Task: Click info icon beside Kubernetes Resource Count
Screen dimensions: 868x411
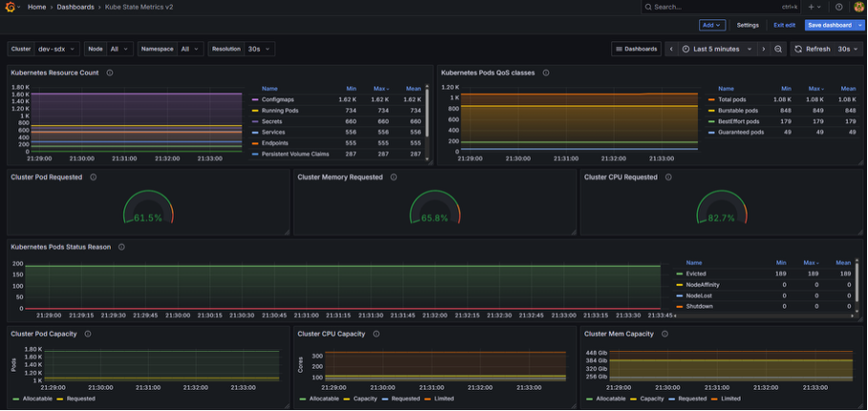Action: 110,73
